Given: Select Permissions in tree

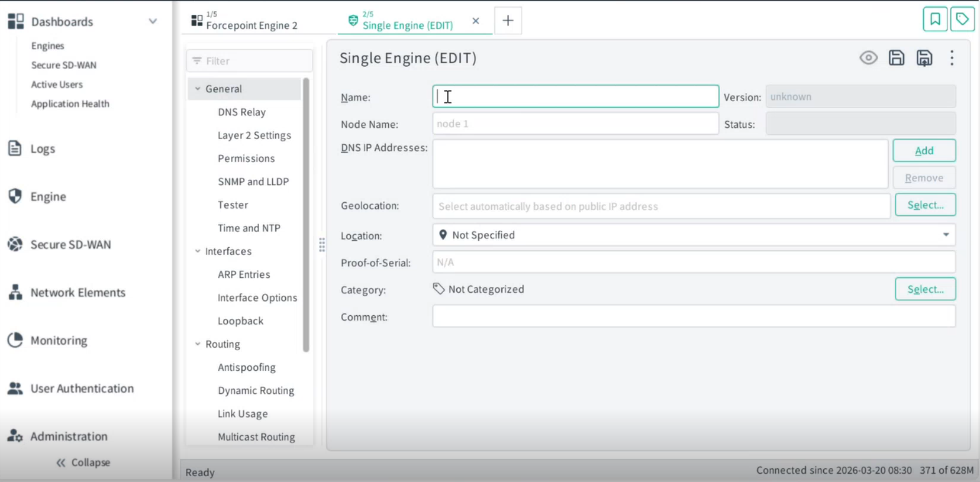Looking at the screenshot, I should 246,158.
